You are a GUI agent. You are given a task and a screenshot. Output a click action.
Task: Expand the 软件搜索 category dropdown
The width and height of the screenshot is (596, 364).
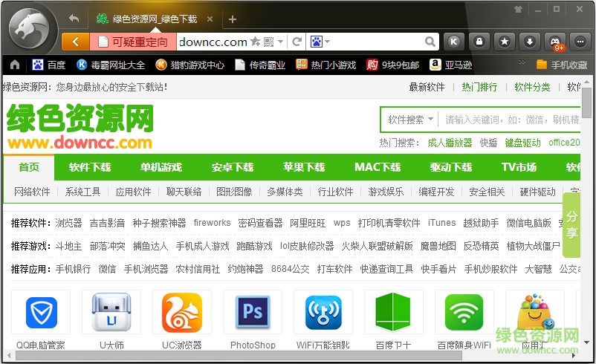pos(409,120)
